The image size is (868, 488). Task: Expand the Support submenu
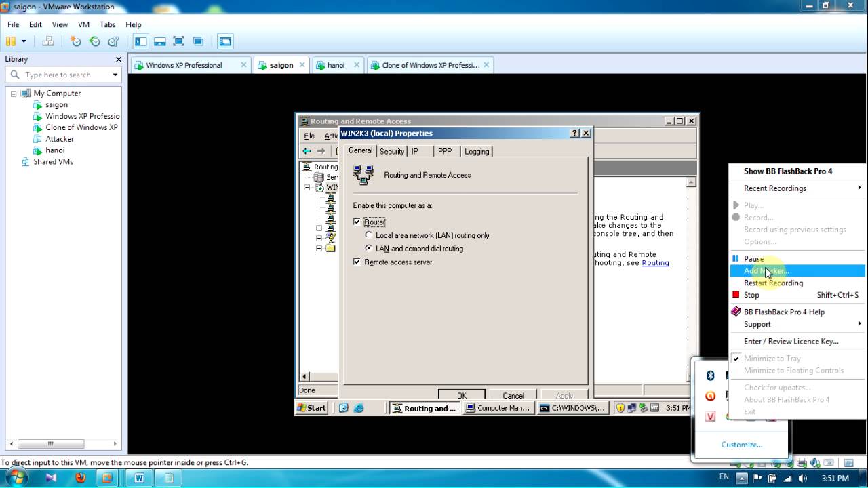pos(797,324)
